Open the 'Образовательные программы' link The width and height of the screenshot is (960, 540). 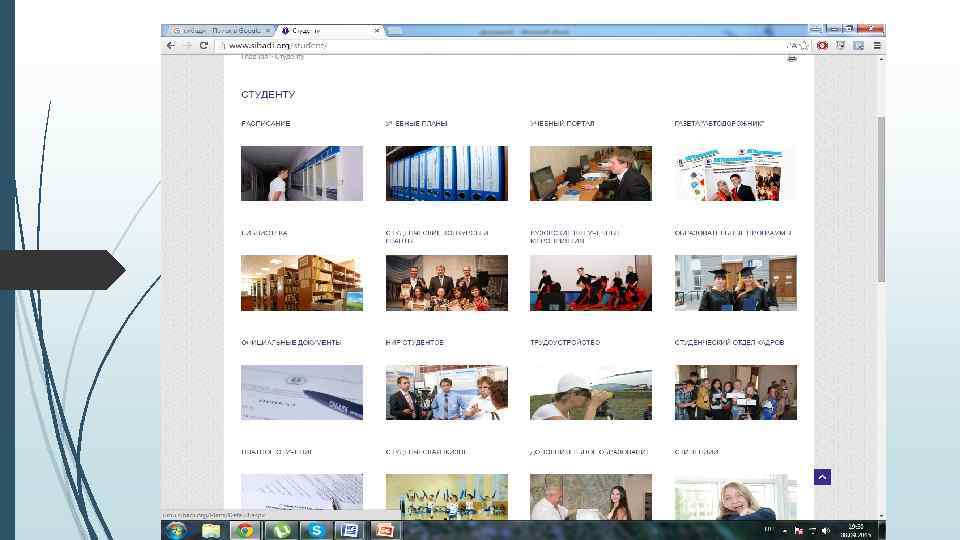[x=733, y=233]
